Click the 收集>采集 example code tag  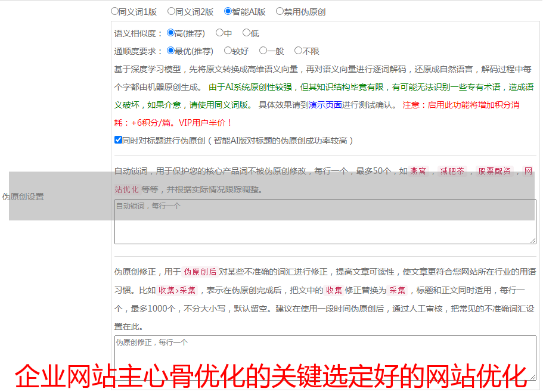pyautogui.click(x=177, y=291)
